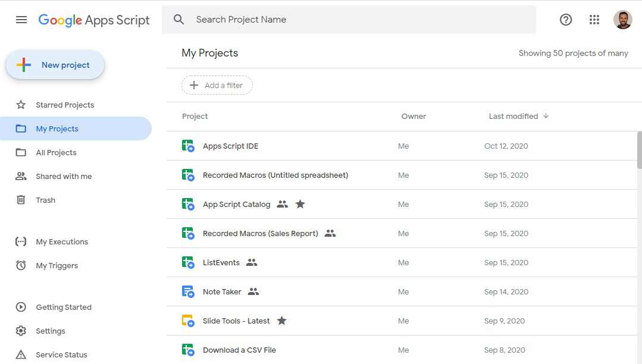Click the Owner column header
Screen dimensions: 642x364
(414, 117)
